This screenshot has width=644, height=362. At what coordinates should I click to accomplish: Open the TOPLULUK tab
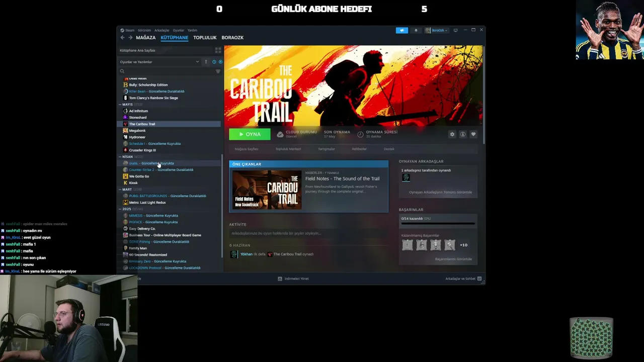tap(205, 38)
